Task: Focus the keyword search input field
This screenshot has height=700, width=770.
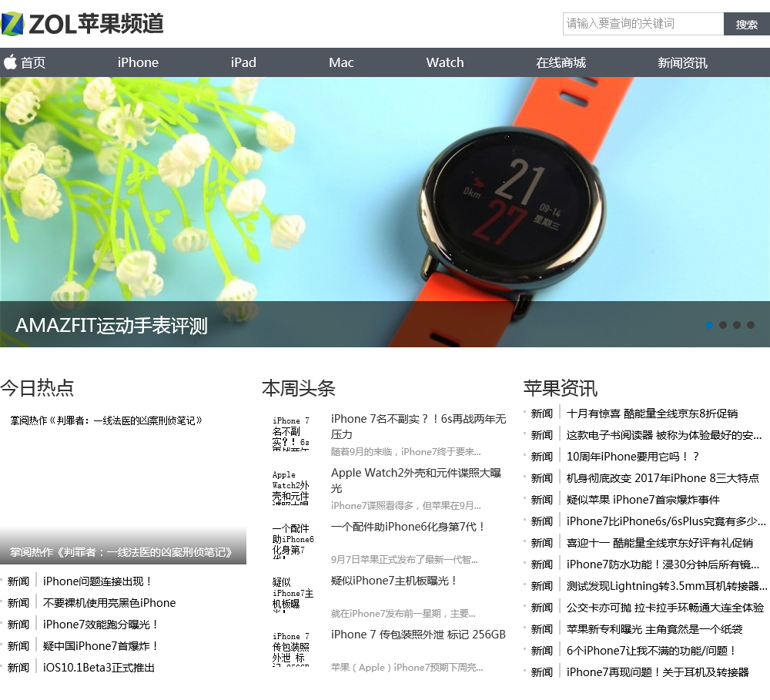Action: (x=643, y=24)
